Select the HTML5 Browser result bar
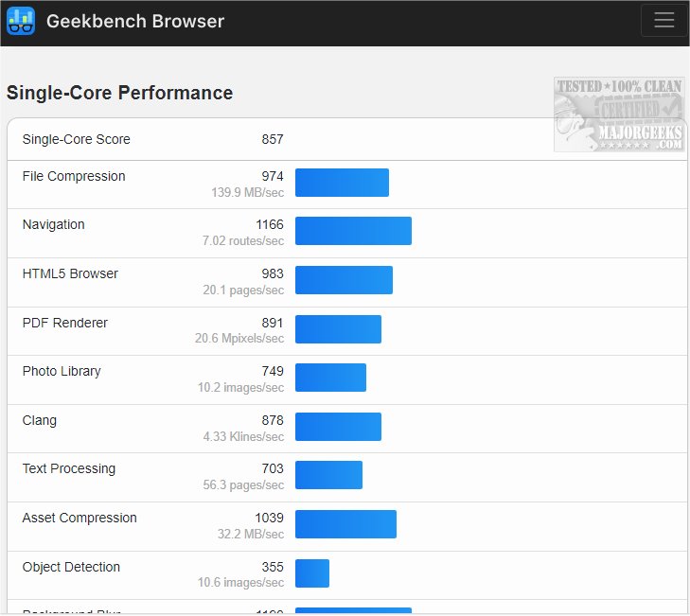690x616 pixels. click(344, 280)
